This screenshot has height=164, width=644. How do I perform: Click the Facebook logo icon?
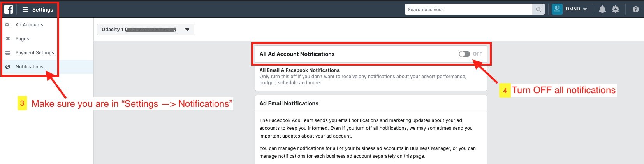(9, 9)
